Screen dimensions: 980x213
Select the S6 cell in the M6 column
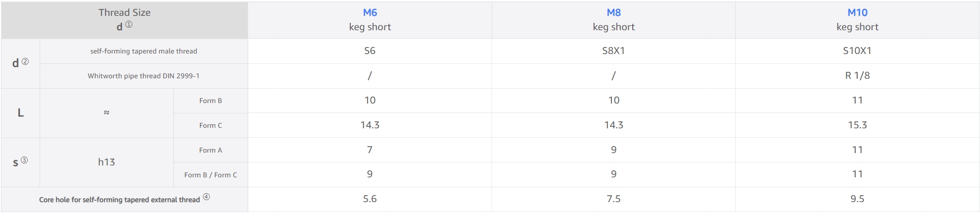pos(370,51)
